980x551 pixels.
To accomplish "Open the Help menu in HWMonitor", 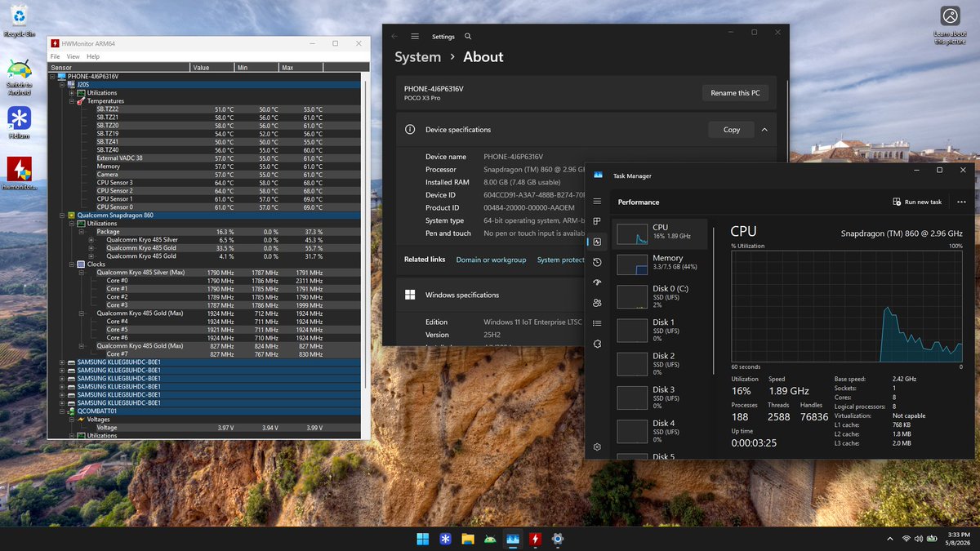I will [x=93, y=56].
